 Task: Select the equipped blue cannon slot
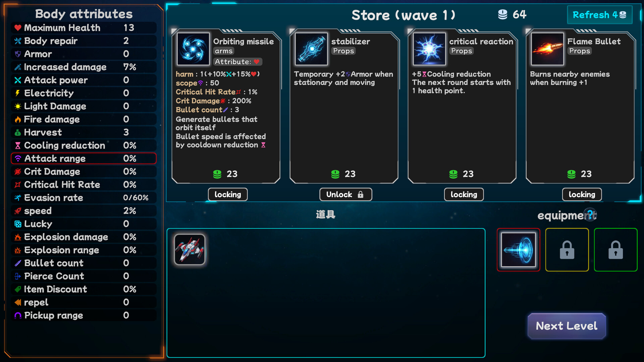519,250
